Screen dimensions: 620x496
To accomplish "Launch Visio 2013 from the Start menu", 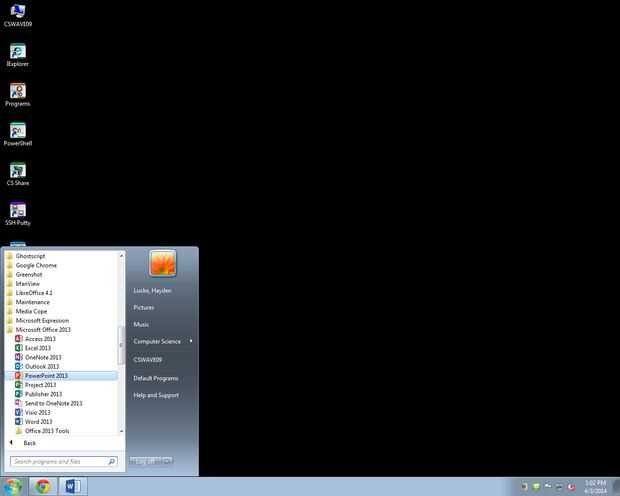I will pyautogui.click(x=32, y=413).
